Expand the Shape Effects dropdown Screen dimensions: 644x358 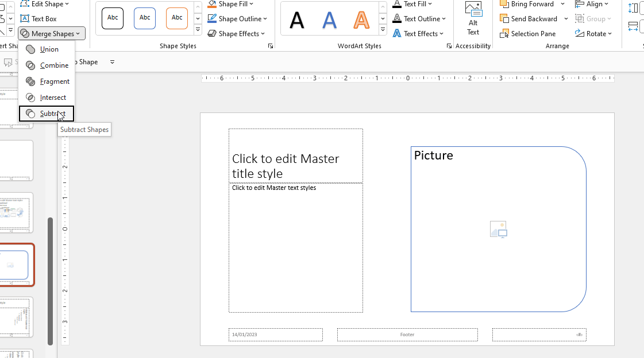(236, 34)
